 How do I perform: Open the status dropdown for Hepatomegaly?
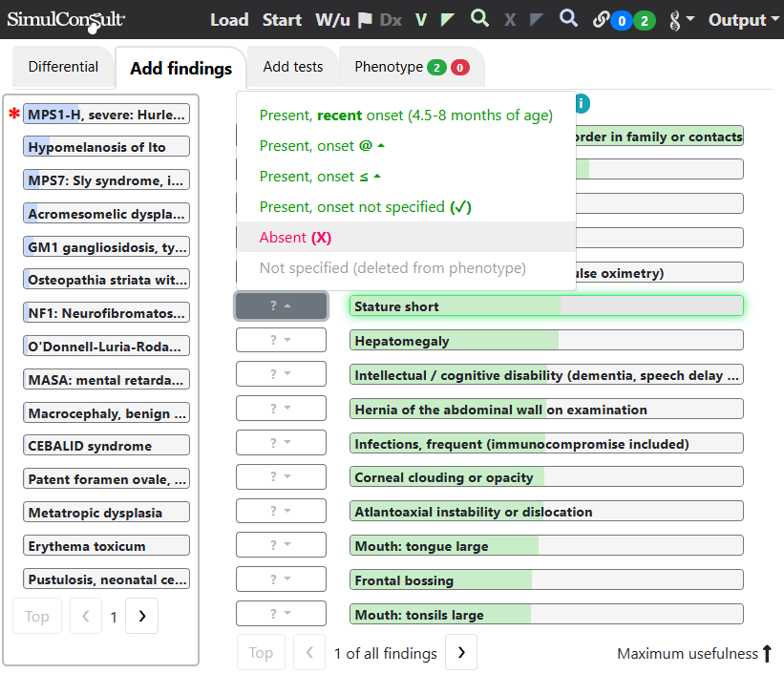click(x=281, y=340)
